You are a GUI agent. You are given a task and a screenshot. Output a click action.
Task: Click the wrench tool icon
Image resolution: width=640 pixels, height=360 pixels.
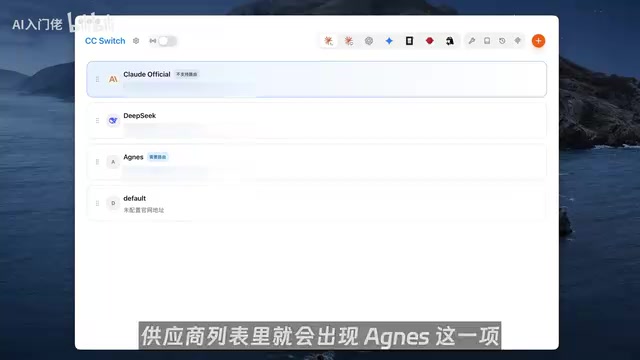(471, 41)
